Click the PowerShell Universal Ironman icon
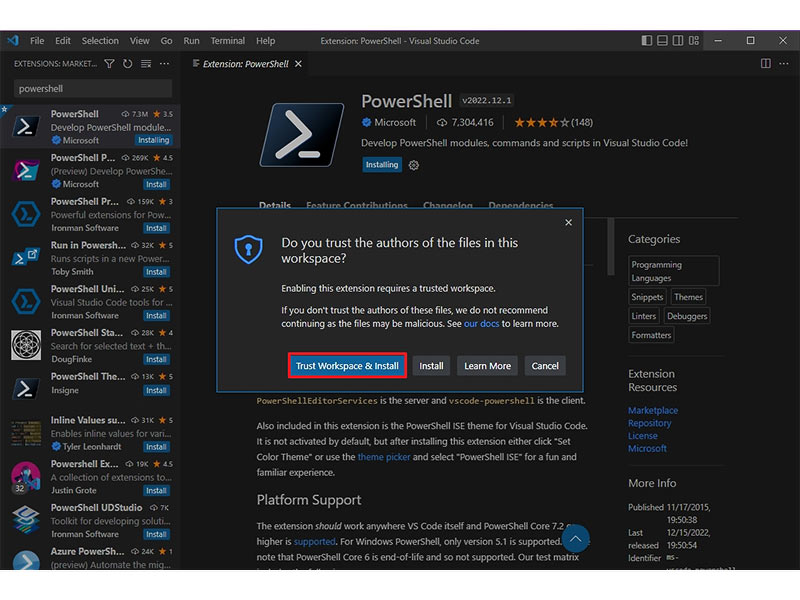This screenshot has width=800, height=600. tap(26, 301)
